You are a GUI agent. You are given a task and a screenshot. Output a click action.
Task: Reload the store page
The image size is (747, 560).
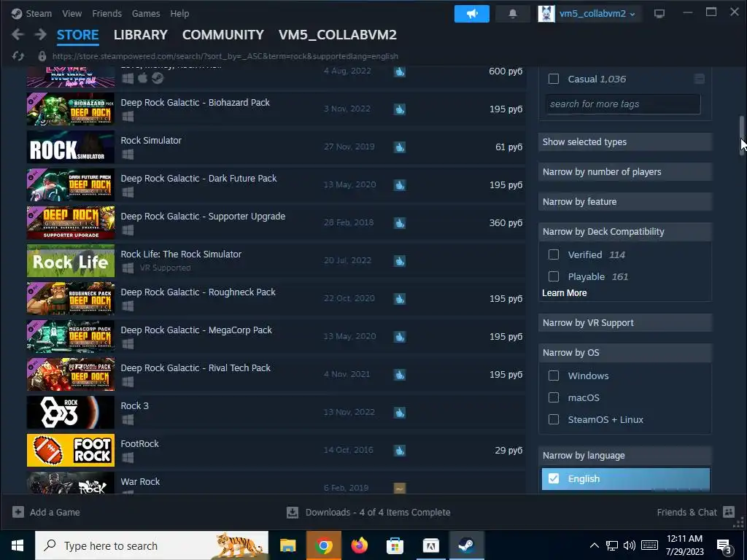[x=18, y=56]
